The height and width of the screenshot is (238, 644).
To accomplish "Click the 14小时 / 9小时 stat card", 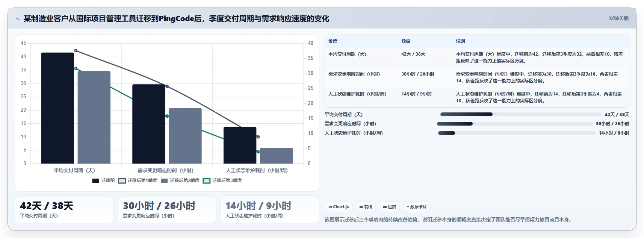I will point(270,209).
